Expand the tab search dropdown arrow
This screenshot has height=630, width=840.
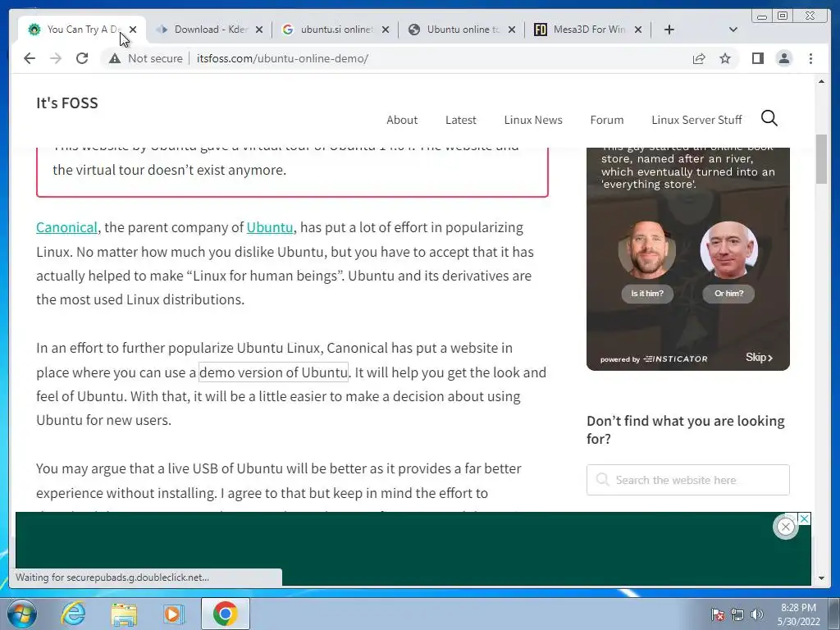(x=733, y=30)
